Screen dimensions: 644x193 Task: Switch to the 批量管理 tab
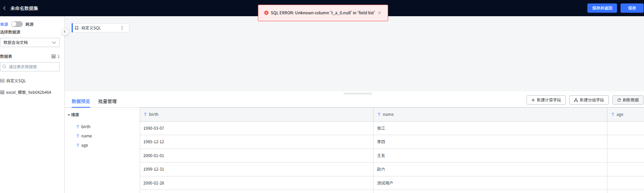coord(107,102)
